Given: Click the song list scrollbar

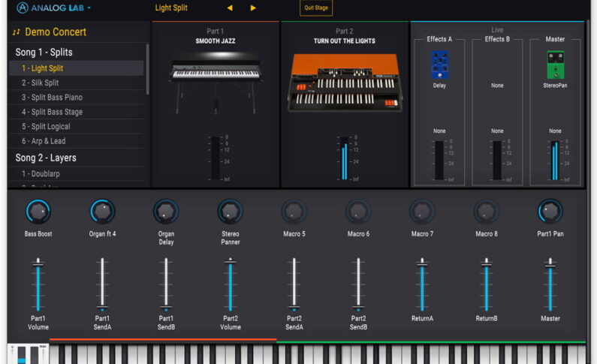Looking at the screenshot, I should [147, 69].
